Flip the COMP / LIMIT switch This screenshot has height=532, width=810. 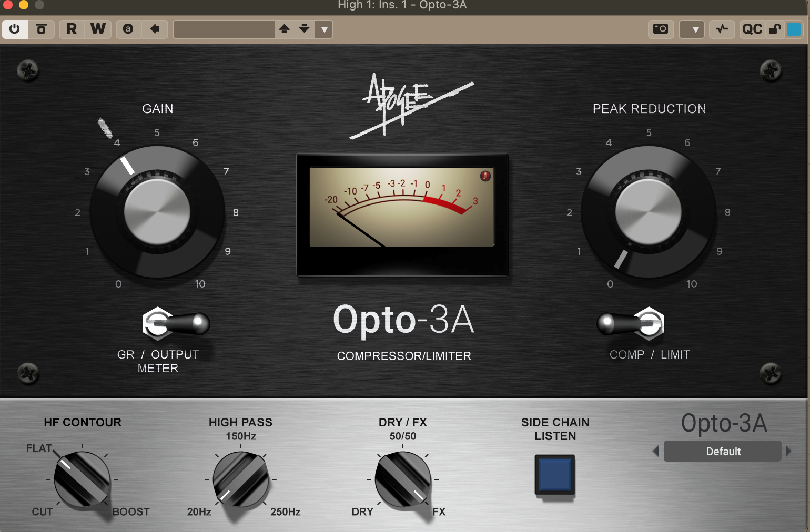point(631,323)
